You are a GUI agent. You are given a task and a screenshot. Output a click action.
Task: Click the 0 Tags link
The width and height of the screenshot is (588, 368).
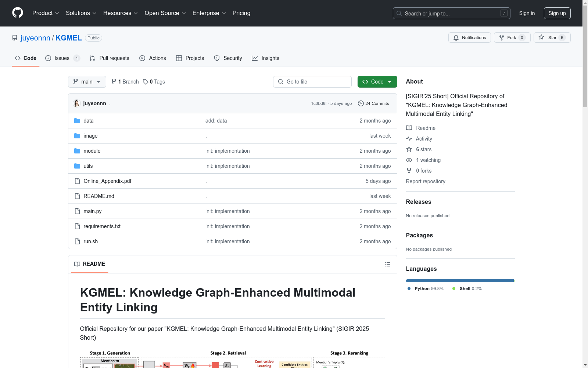click(154, 82)
